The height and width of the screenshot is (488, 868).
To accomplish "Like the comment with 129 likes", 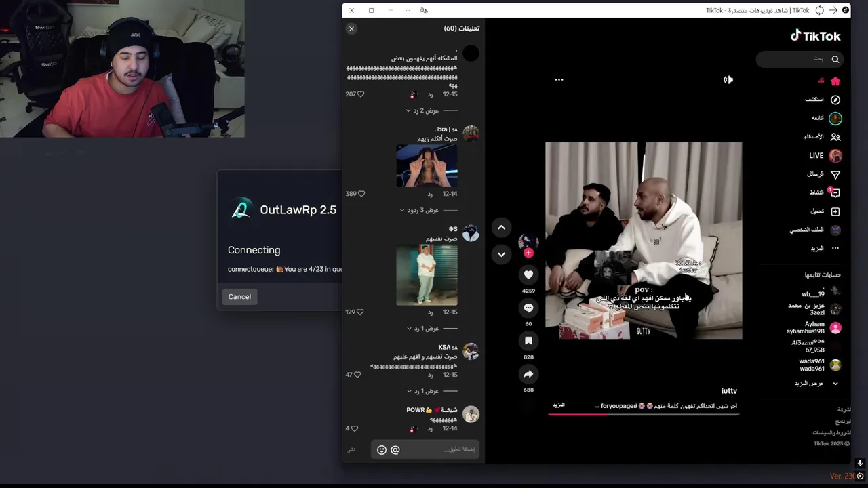I will [360, 312].
